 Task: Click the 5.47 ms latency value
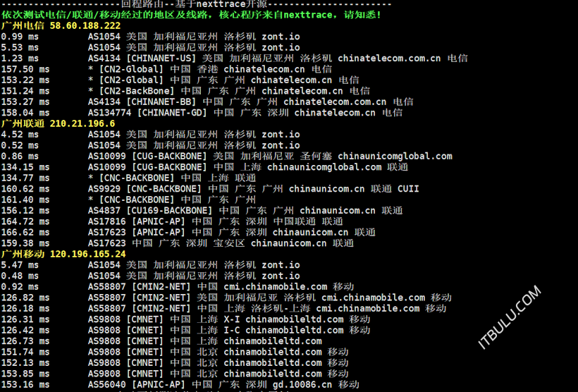pos(20,265)
